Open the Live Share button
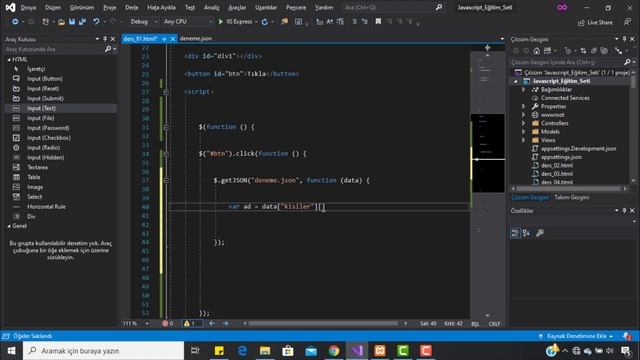 coord(595,22)
